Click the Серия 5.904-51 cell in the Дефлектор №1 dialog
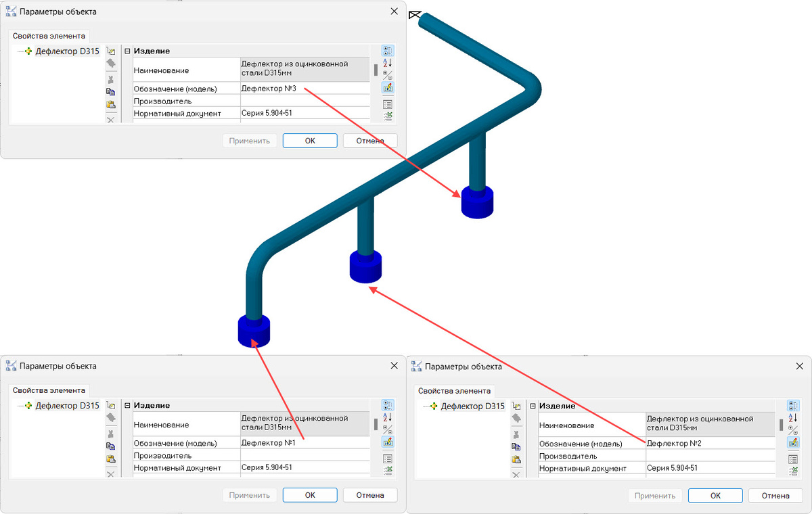 [305, 467]
